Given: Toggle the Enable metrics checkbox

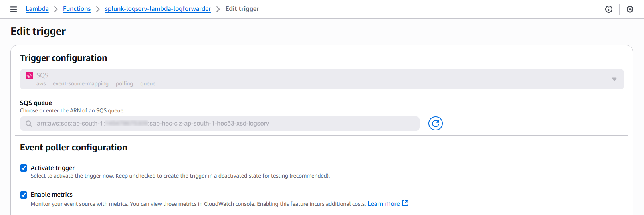Looking at the screenshot, I should pos(24,195).
